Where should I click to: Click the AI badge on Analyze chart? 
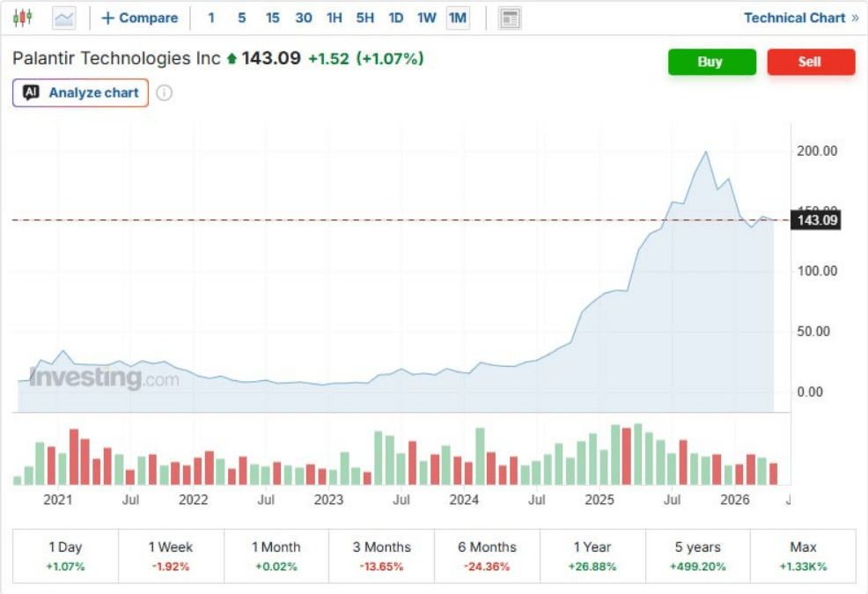point(33,92)
